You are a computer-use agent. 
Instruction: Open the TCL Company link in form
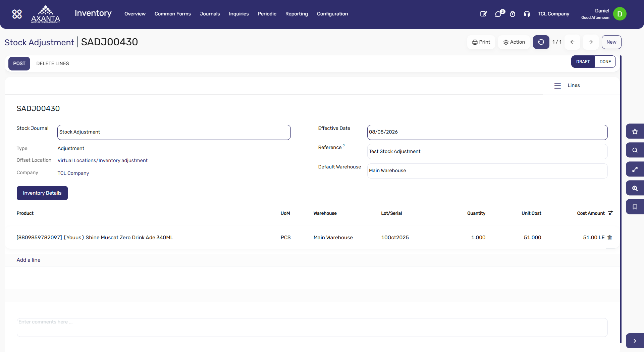click(73, 173)
